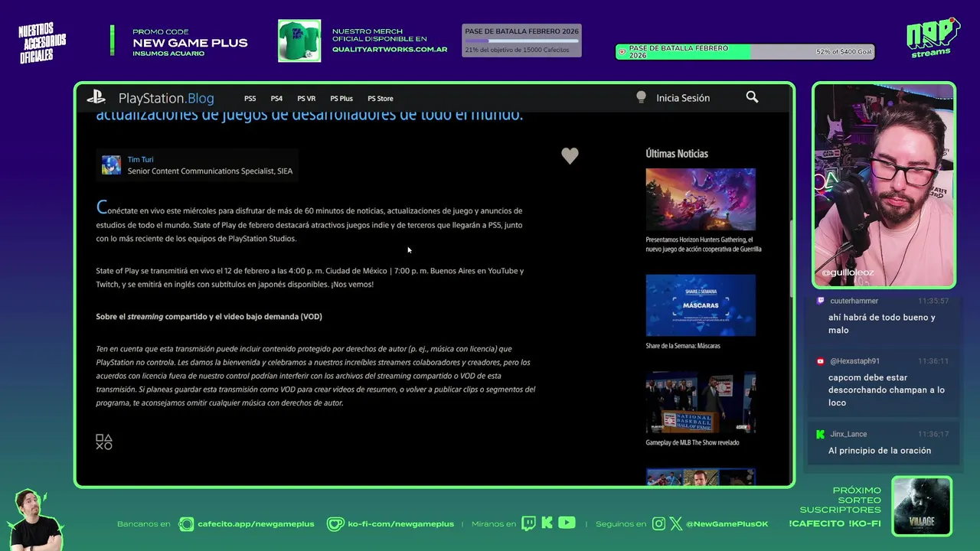Like the post with the heart icon

click(x=570, y=155)
